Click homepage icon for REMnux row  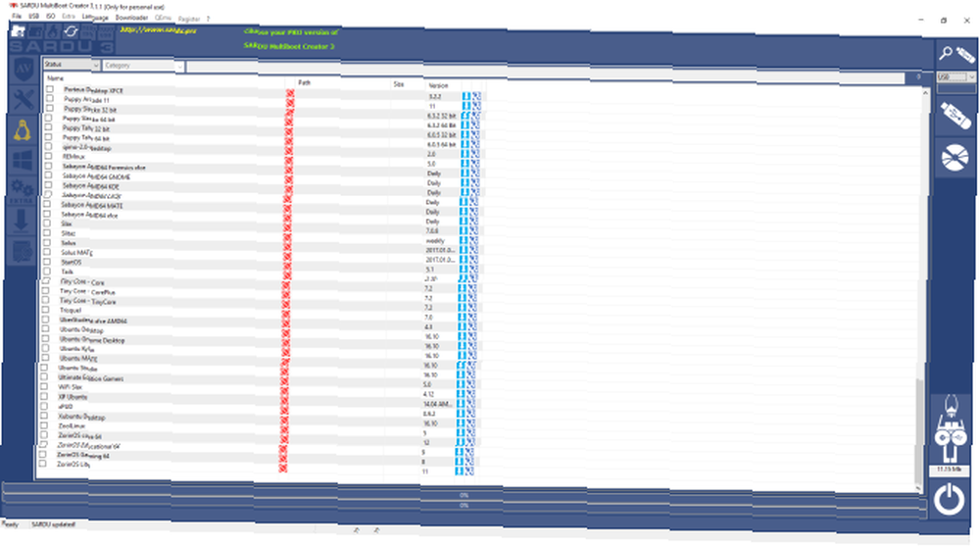[475, 164]
